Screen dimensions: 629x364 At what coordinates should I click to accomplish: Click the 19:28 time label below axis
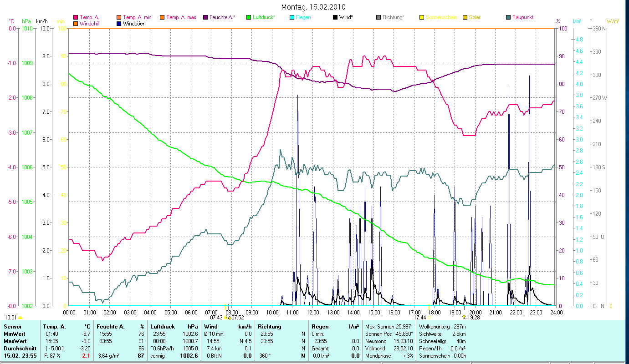pyautogui.click(x=473, y=318)
